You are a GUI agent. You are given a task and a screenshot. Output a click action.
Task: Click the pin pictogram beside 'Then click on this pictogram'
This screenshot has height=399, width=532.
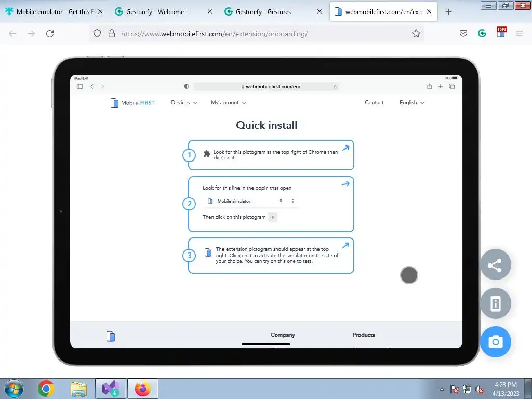(273, 217)
